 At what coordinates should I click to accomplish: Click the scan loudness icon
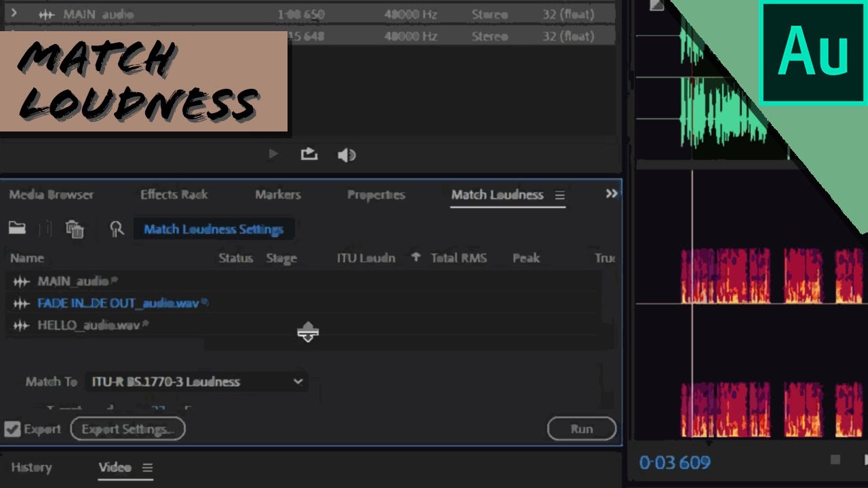(117, 229)
